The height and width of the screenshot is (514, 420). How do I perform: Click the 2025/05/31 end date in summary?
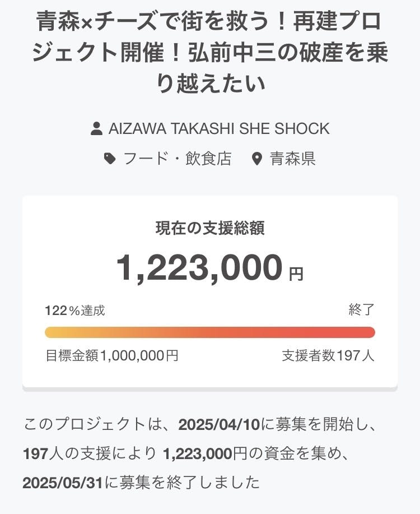click(x=62, y=482)
